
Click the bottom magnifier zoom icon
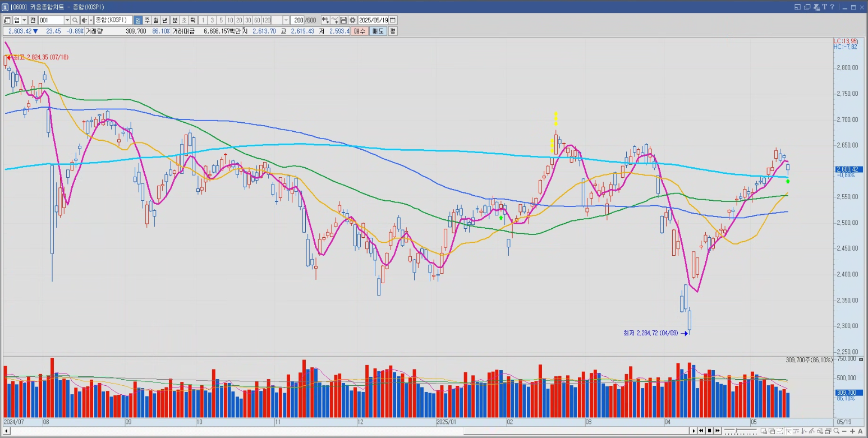click(x=837, y=431)
